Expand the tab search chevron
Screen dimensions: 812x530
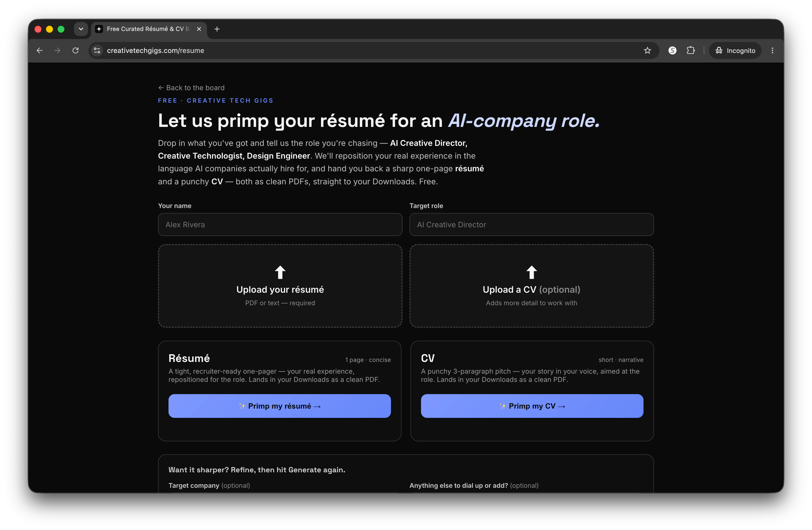pyautogui.click(x=81, y=29)
